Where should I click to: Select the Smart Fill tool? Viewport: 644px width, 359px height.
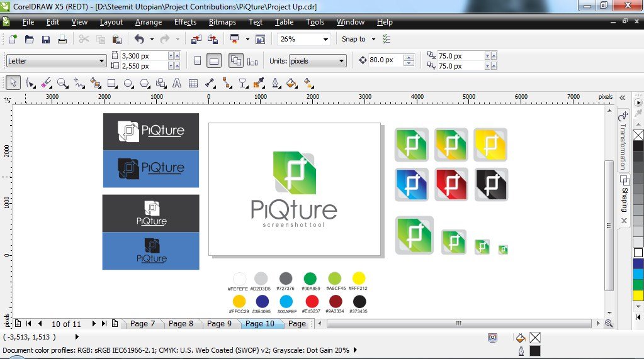coord(95,83)
